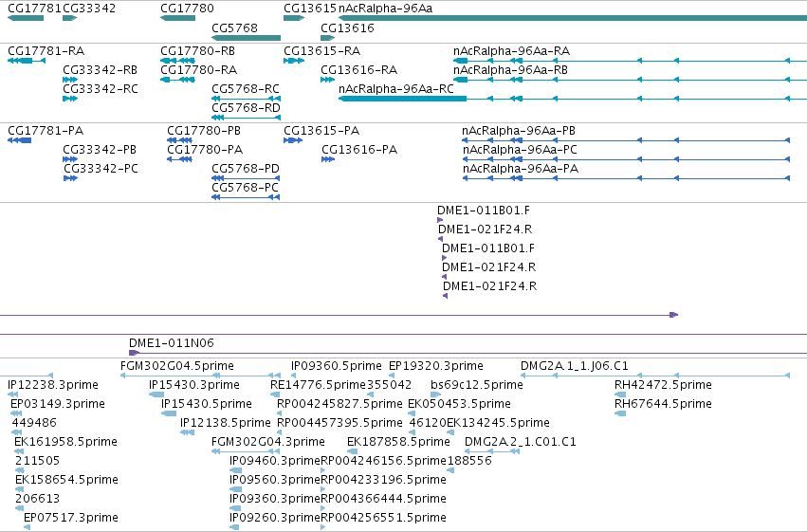The image size is (807, 532).
Task: Click transcript label CG33342-RB
Action: 101,70
